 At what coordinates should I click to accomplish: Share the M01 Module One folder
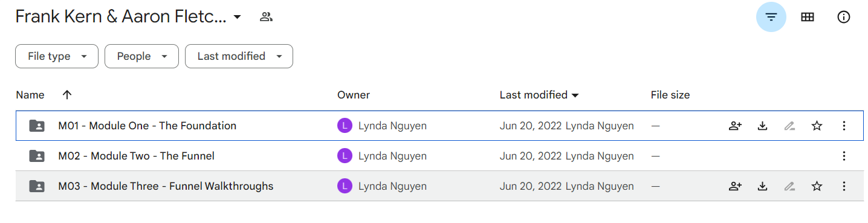coord(735,126)
